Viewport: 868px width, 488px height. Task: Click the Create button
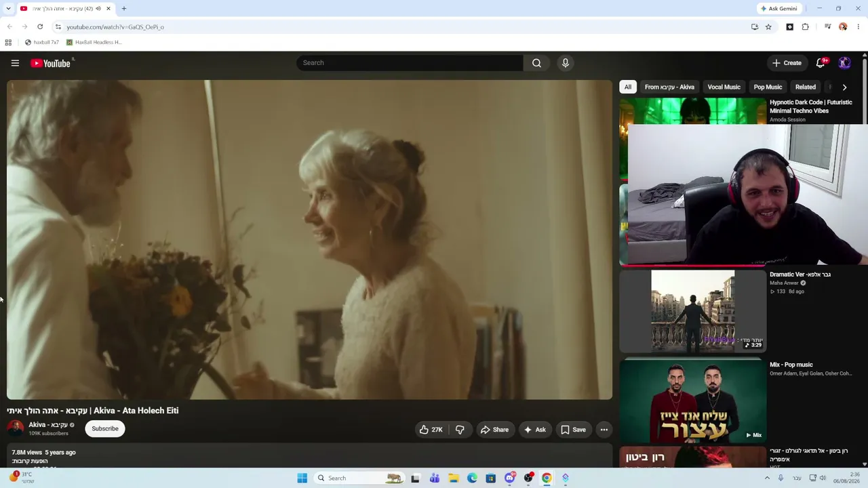[x=787, y=63]
